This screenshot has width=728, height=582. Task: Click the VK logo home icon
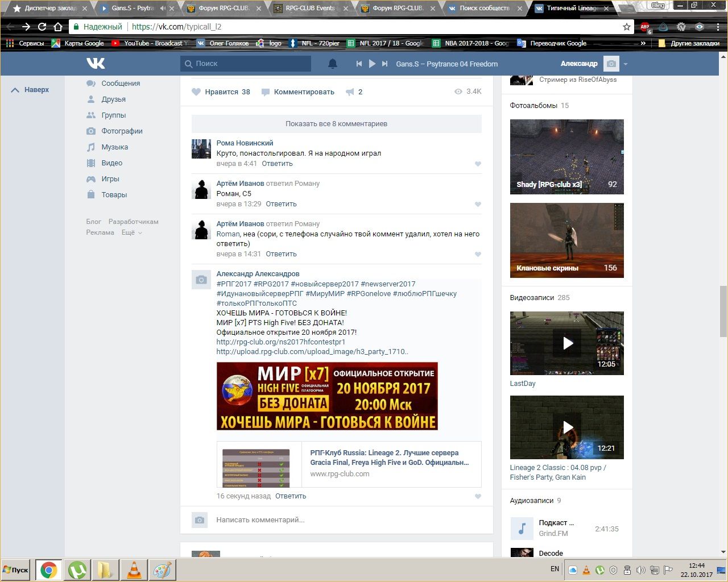point(96,64)
